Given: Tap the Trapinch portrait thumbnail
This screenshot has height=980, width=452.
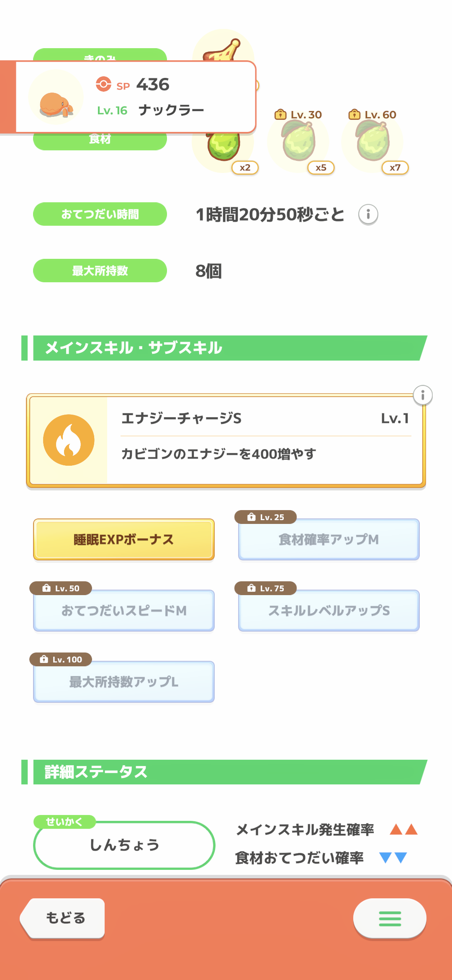Looking at the screenshot, I should 56,98.
